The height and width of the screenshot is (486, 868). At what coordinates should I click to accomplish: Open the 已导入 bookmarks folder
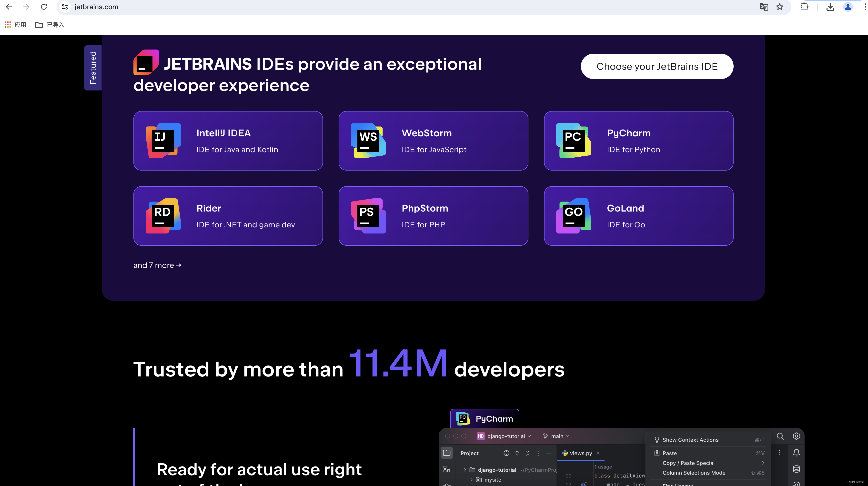(x=50, y=25)
